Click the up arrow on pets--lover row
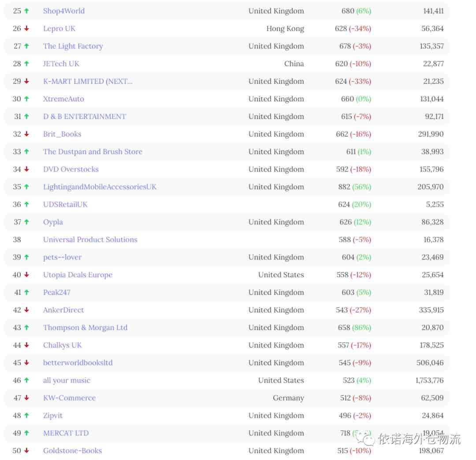 coord(27,257)
